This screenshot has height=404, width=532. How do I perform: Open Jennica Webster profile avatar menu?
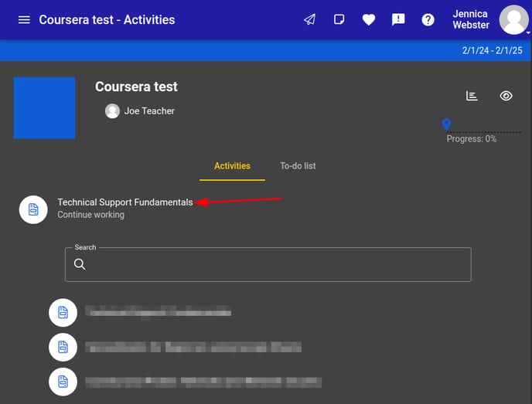(513, 20)
